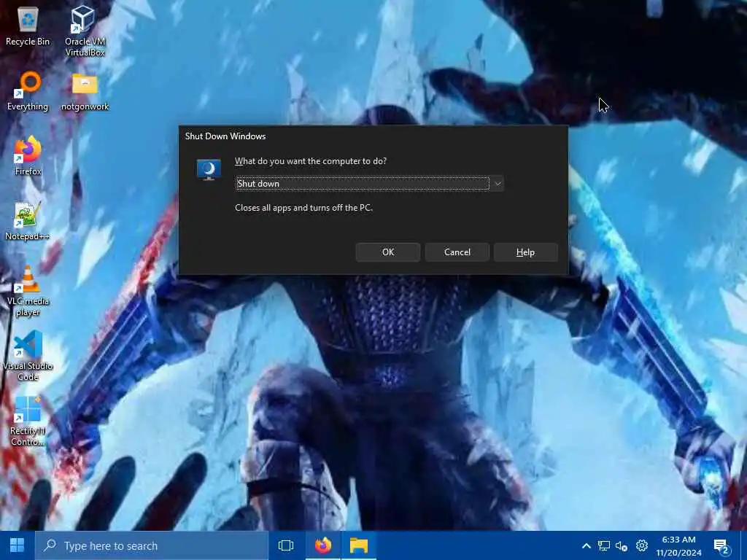This screenshot has height=560, width=747.
Task: Select the Everything search shortcut
Action: pyautogui.click(x=28, y=91)
